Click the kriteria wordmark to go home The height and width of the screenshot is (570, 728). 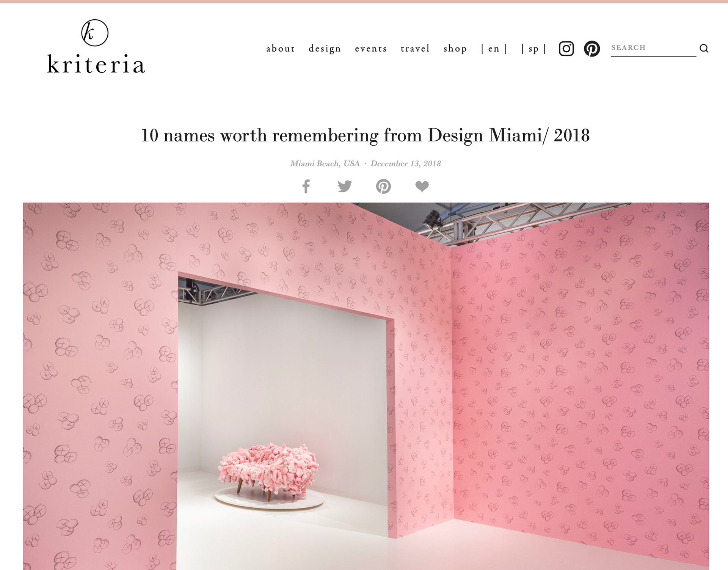click(96, 64)
